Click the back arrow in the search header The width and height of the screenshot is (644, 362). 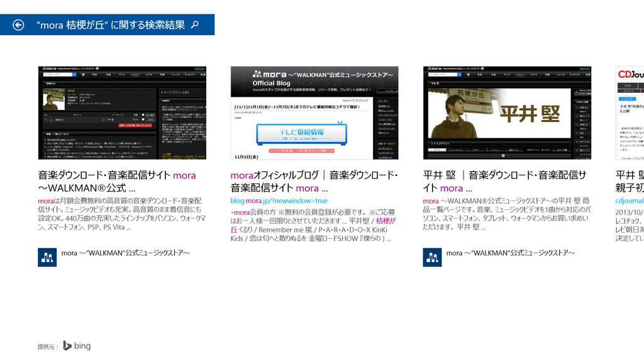pyautogui.click(x=18, y=25)
